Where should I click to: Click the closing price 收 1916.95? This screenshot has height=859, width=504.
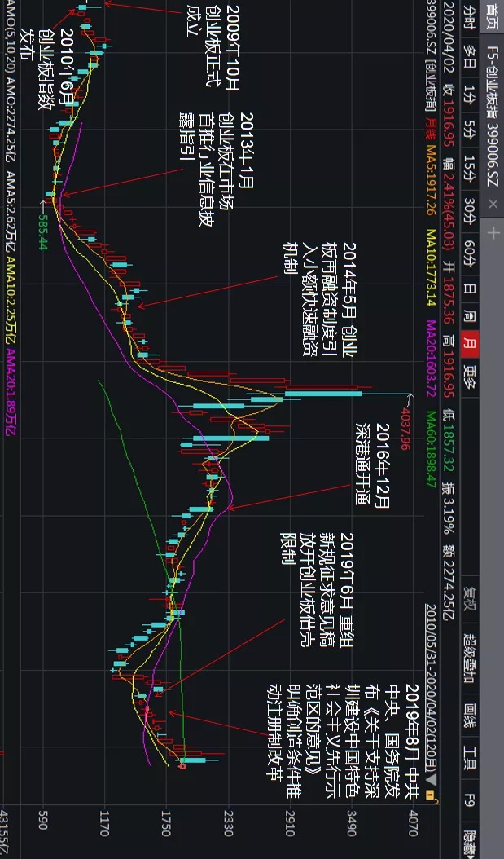449,117
